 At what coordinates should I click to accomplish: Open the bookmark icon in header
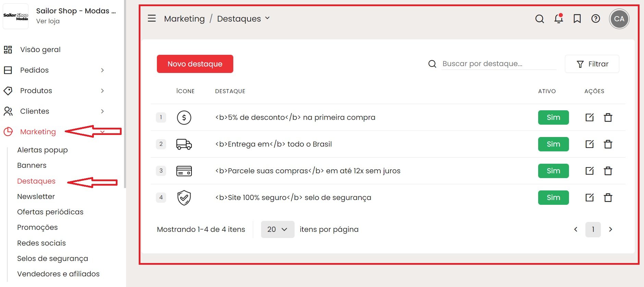point(577,18)
